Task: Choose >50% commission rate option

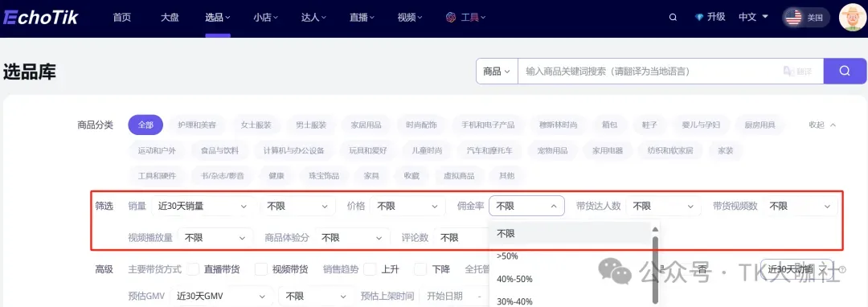Action: [569, 256]
